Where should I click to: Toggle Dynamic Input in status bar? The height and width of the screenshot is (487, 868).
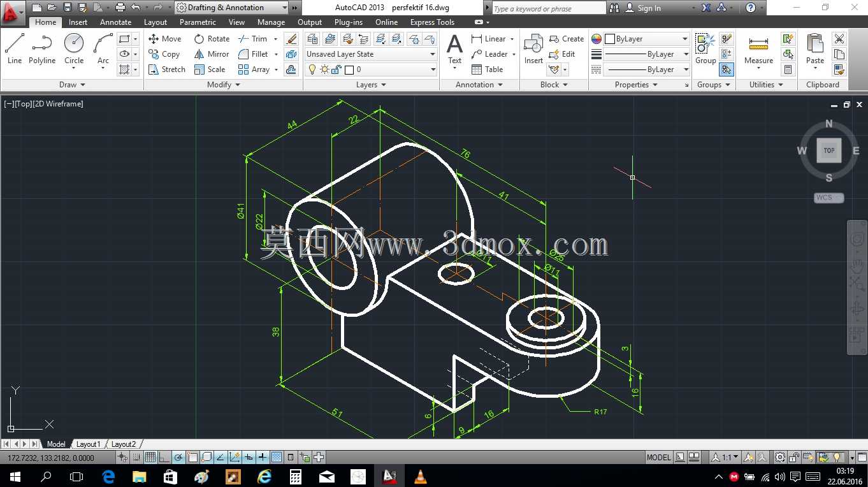[249, 457]
